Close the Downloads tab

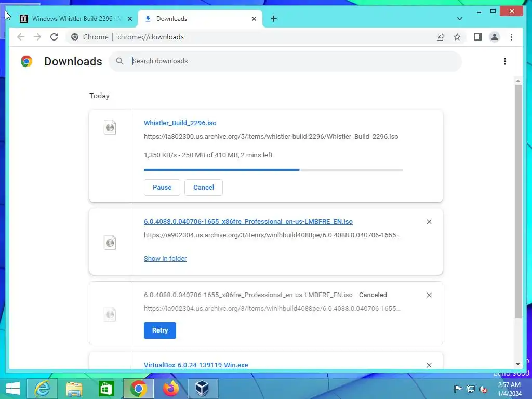(x=254, y=19)
